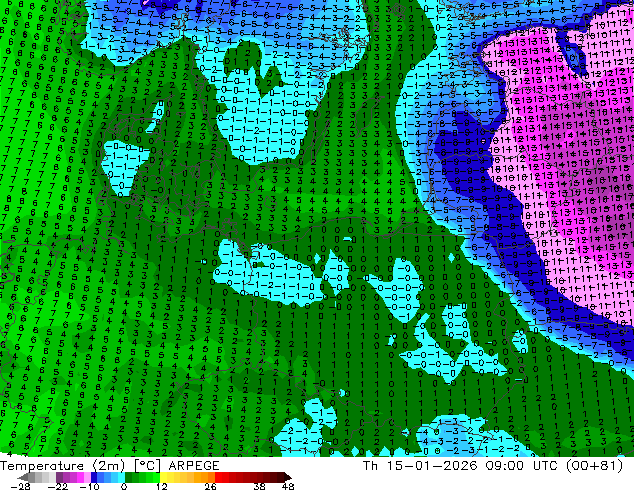634x490 pixels.
Task: Click the gray left arrow end of legend
Action: point(23,477)
